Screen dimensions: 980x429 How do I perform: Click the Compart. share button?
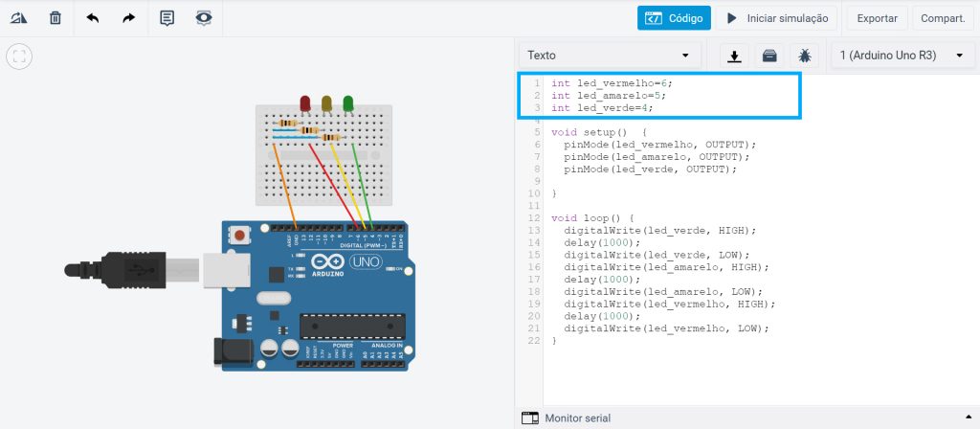click(943, 18)
